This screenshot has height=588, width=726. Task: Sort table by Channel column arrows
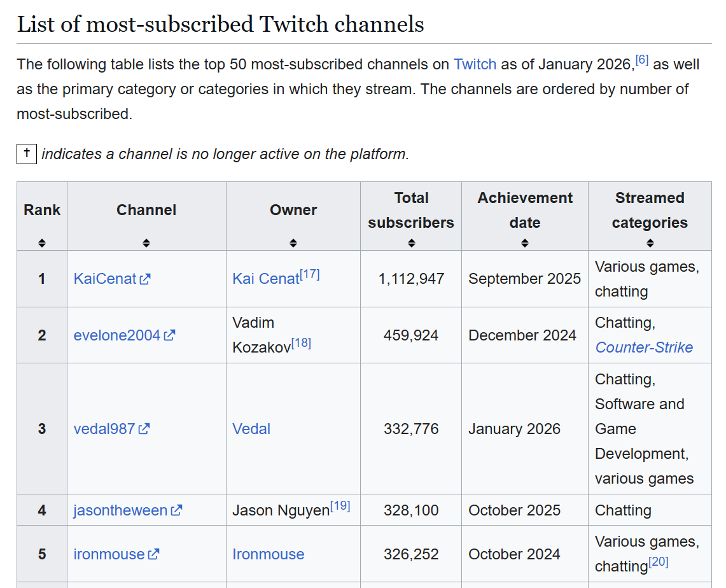pos(146,242)
